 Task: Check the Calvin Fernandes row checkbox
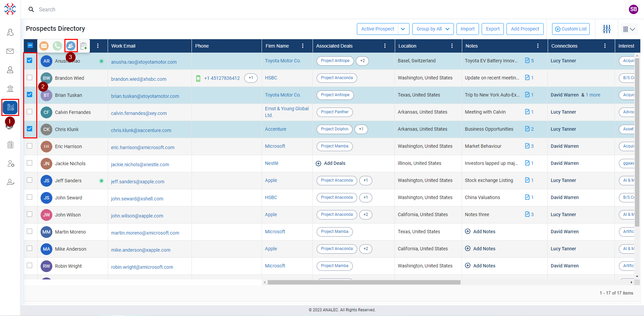[30, 112]
